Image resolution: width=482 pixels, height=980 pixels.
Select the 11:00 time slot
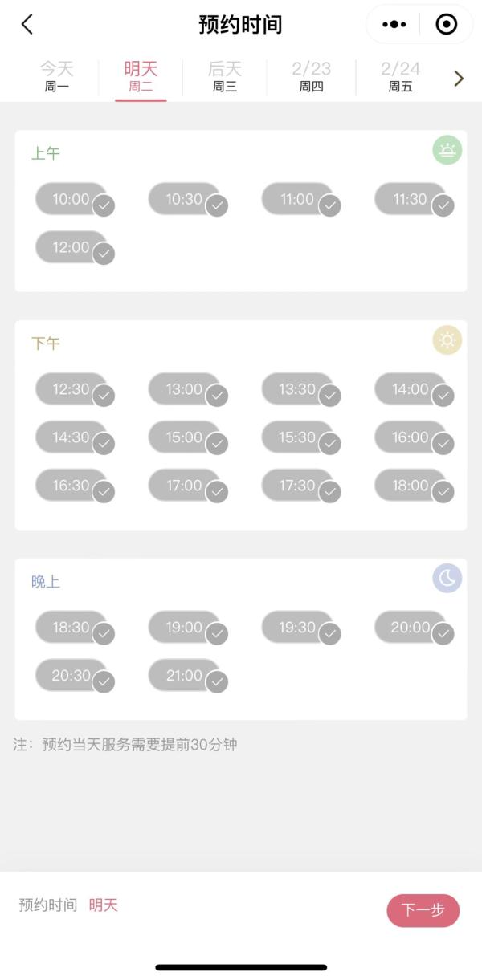click(x=296, y=199)
